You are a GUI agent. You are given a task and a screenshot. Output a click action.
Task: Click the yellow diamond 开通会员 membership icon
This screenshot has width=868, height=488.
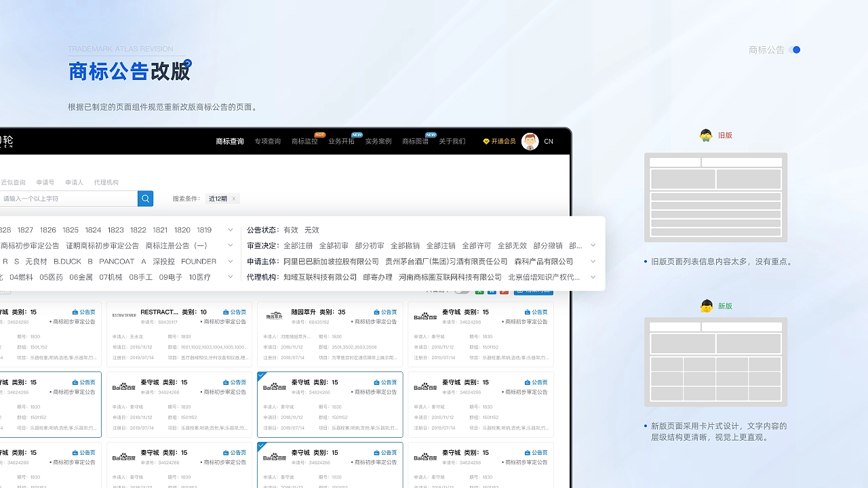(x=486, y=141)
